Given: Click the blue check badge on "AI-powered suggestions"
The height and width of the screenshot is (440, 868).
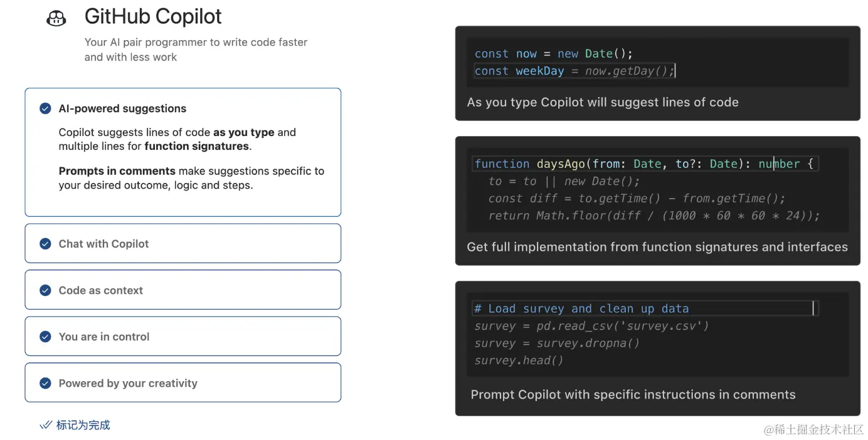Looking at the screenshot, I should 45,108.
